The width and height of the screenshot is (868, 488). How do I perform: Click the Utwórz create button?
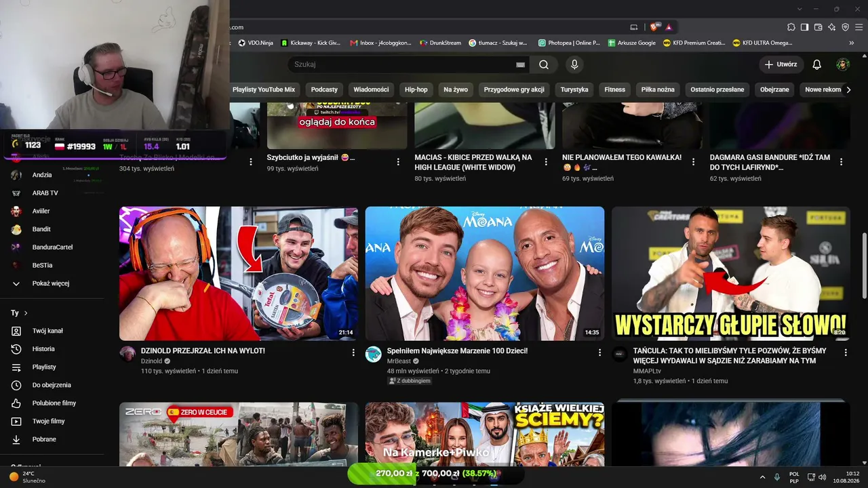tap(781, 64)
